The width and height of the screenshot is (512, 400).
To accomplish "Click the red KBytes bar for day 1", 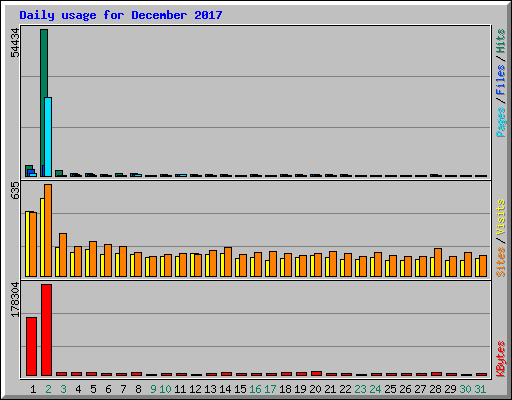I will click(31, 346).
